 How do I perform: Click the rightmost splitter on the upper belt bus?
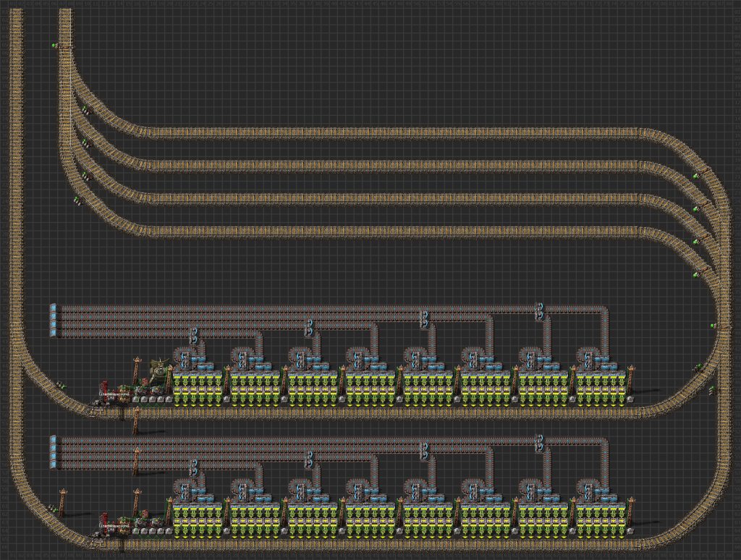coord(539,312)
